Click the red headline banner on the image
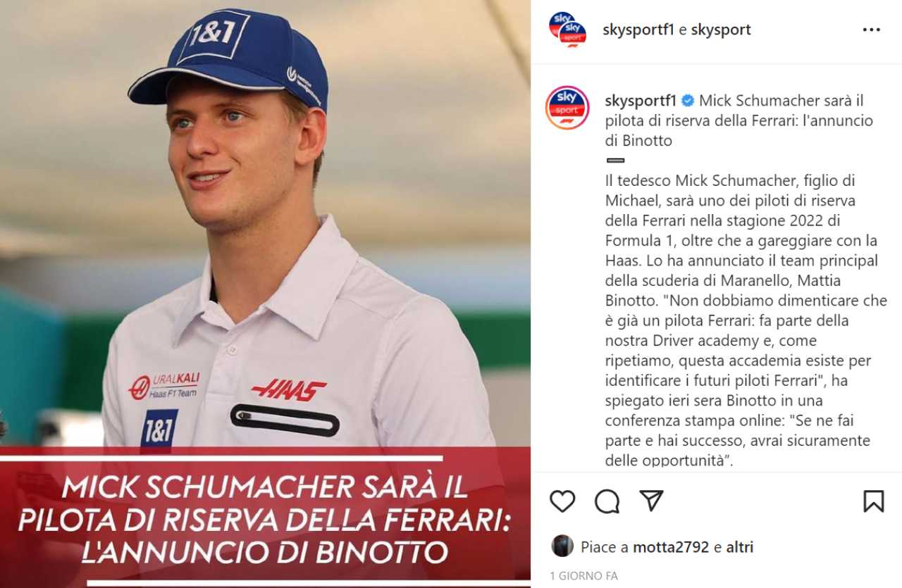Viewport: 902px width, 588px height. click(265, 518)
